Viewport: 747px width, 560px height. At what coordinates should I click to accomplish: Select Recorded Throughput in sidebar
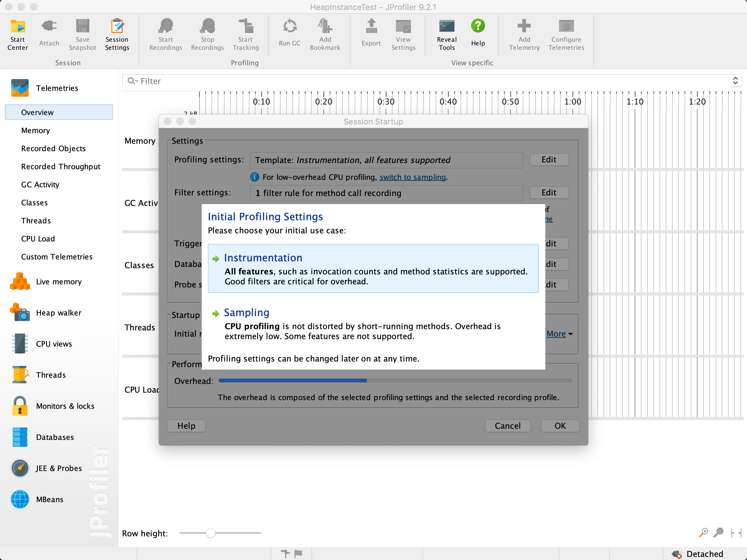[x=61, y=166]
